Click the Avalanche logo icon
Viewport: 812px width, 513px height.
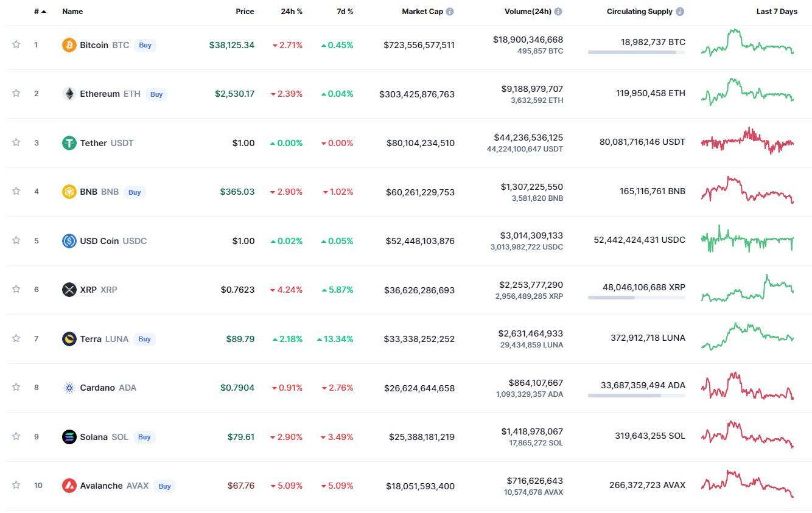69,486
